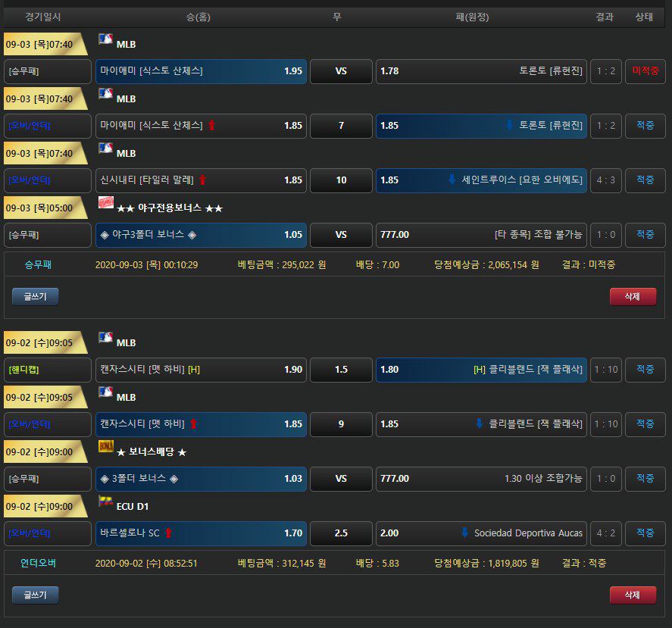Click the blue down arrow by Sociedad Deportiva Aucas
Image resolution: width=672 pixels, height=628 pixels.
464,533
